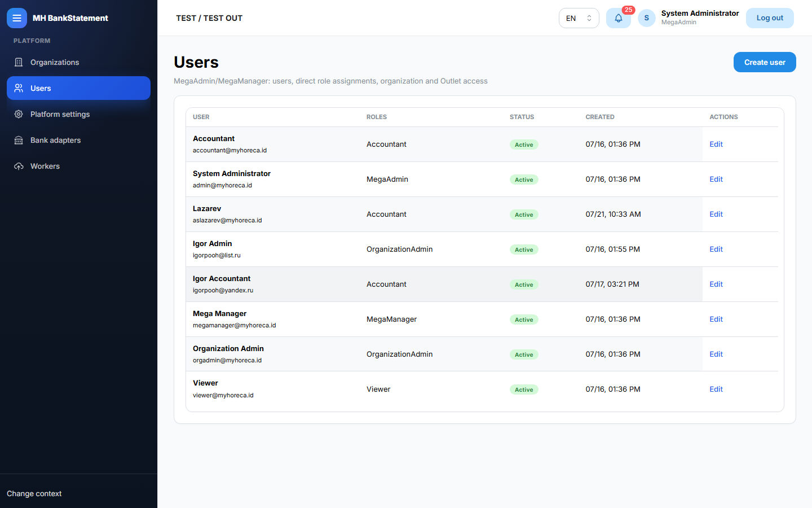Click the Organizations building icon
812x508 pixels.
pyautogui.click(x=19, y=62)
